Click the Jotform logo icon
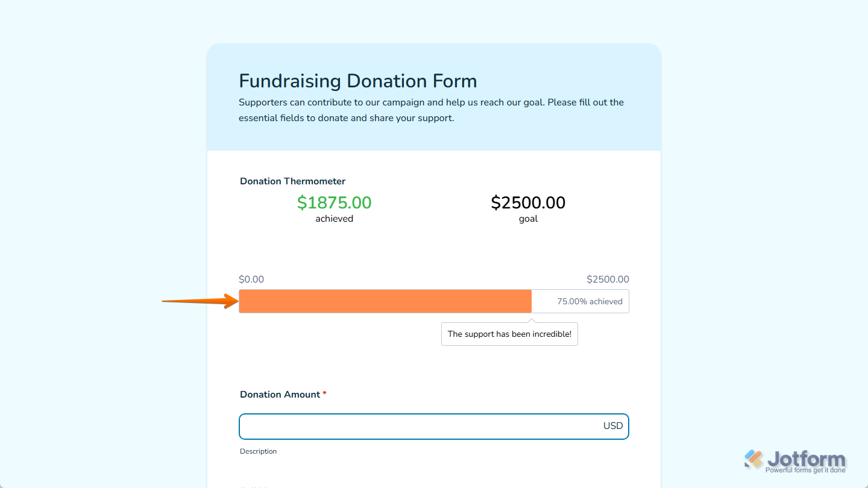This screenshot has width=868, height=488. 752,458
